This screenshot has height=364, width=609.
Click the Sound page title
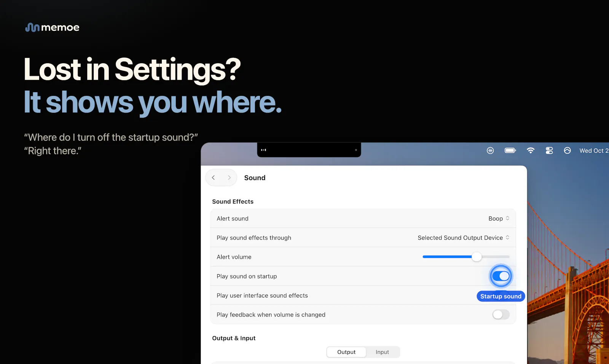pyautogui.click(x=255, y=178)
